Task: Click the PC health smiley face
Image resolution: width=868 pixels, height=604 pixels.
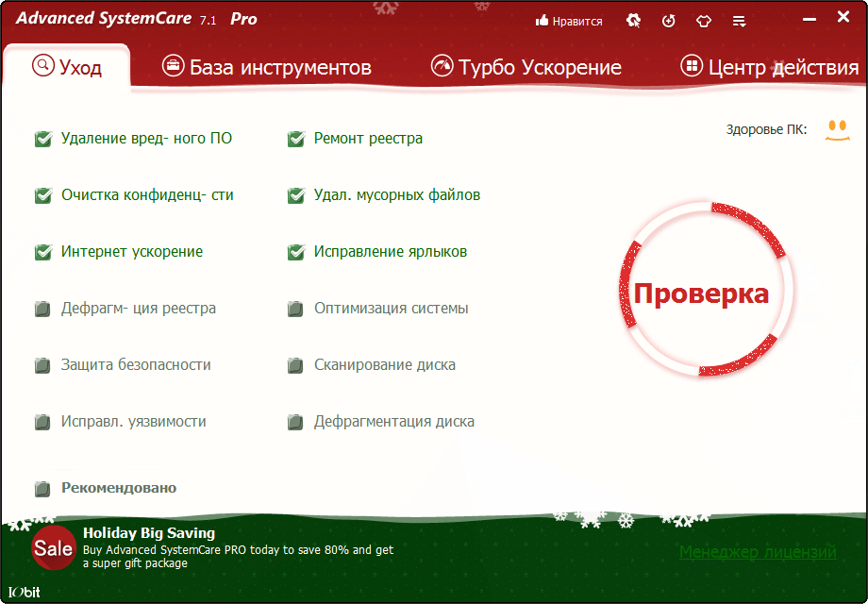Action: [x=837, y=130]
